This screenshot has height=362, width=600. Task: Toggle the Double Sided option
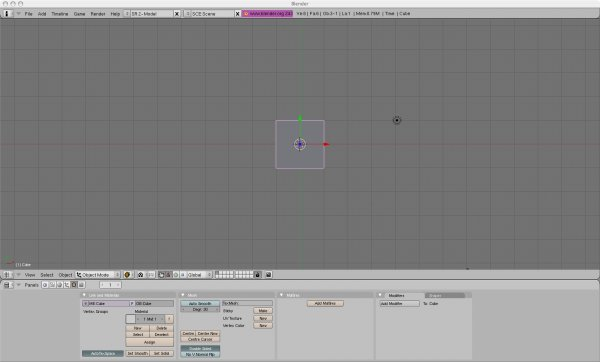tap(200, 349)
